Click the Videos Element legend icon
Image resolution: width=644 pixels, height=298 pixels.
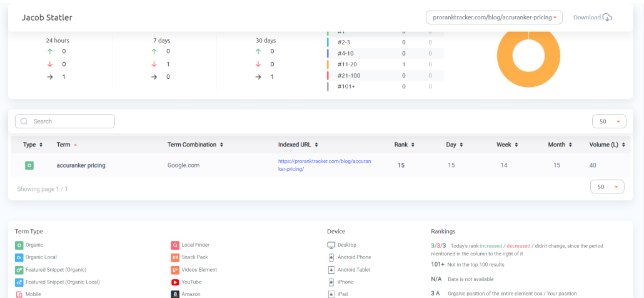(x=175, y=270)
